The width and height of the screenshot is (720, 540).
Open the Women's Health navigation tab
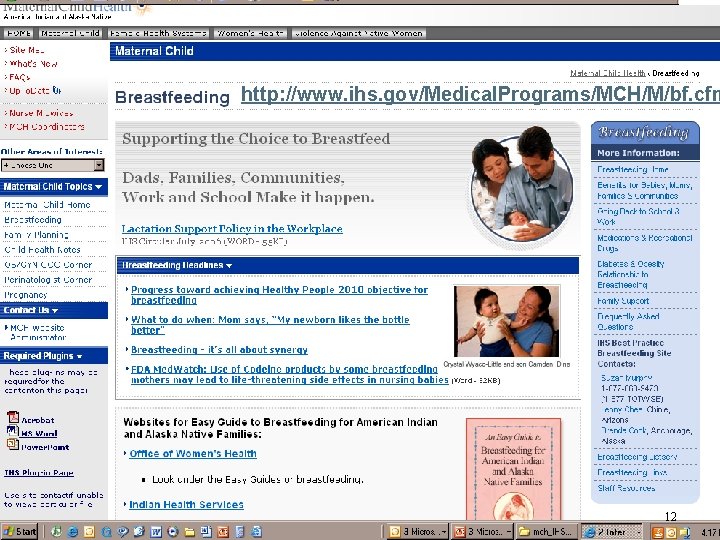point(250,34)
